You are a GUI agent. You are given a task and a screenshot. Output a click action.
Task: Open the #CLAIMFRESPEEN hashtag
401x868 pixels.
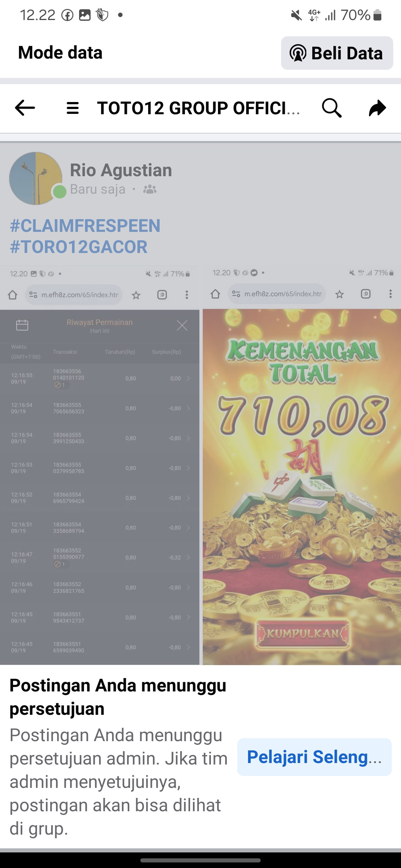click(85, 226)
